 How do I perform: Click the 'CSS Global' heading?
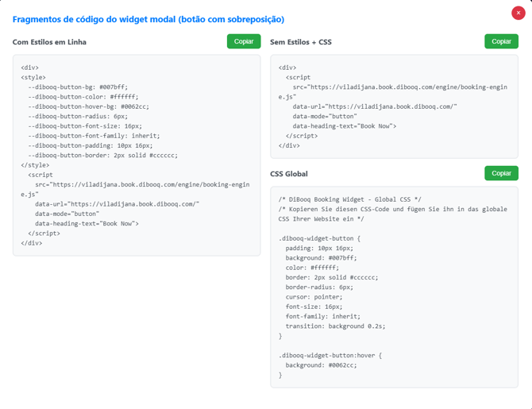tap(289, 174)
